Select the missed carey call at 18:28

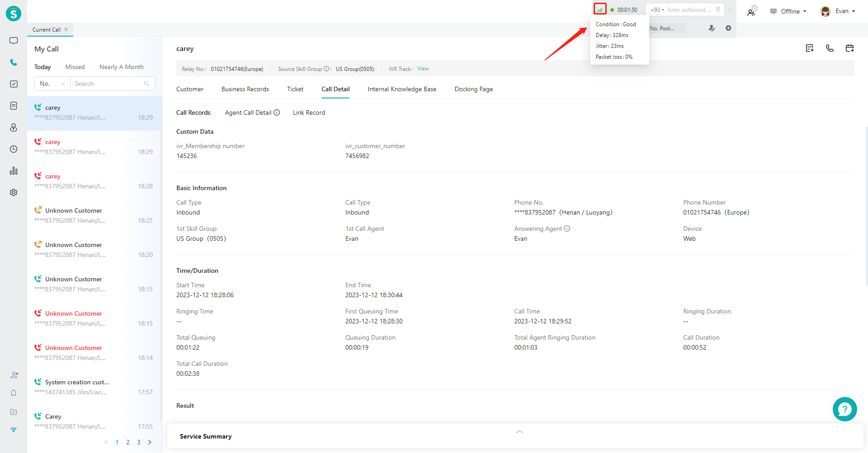click(94, 181)
